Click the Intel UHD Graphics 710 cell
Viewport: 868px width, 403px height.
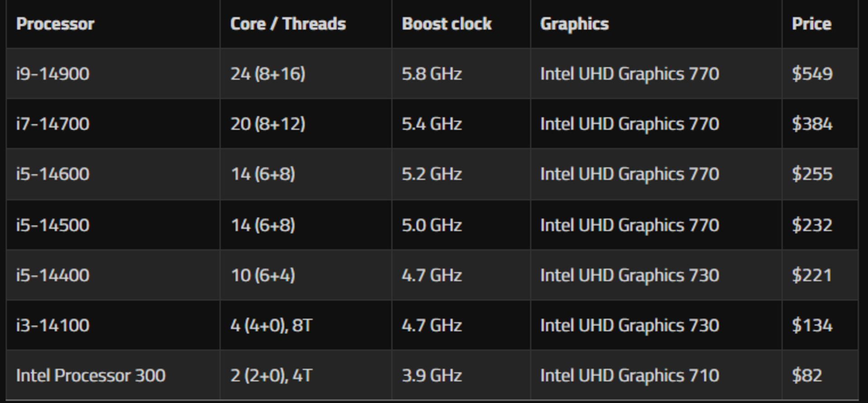656,375
